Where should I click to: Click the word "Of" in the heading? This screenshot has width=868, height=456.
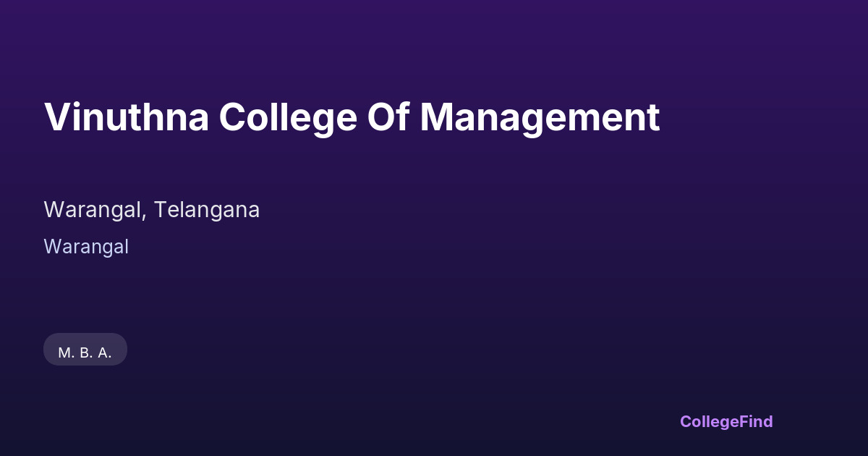pos(389,117)
